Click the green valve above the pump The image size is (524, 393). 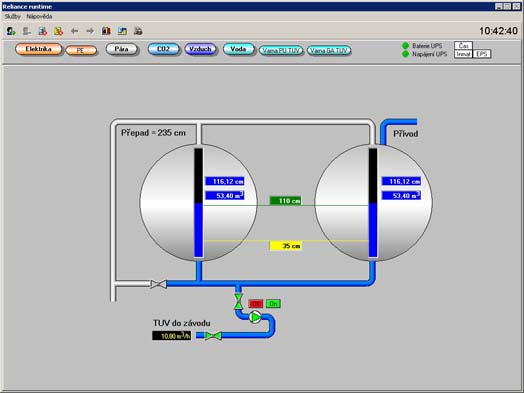pos(238,301)
